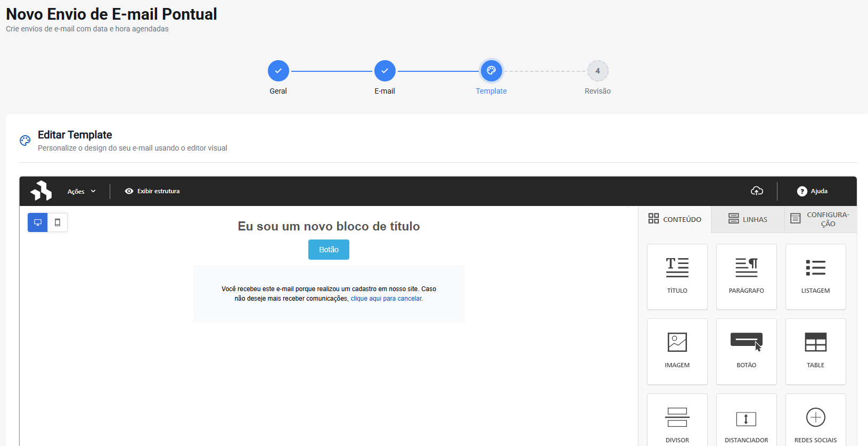
Task: Pick the Table content block
Action: point(815,351)
